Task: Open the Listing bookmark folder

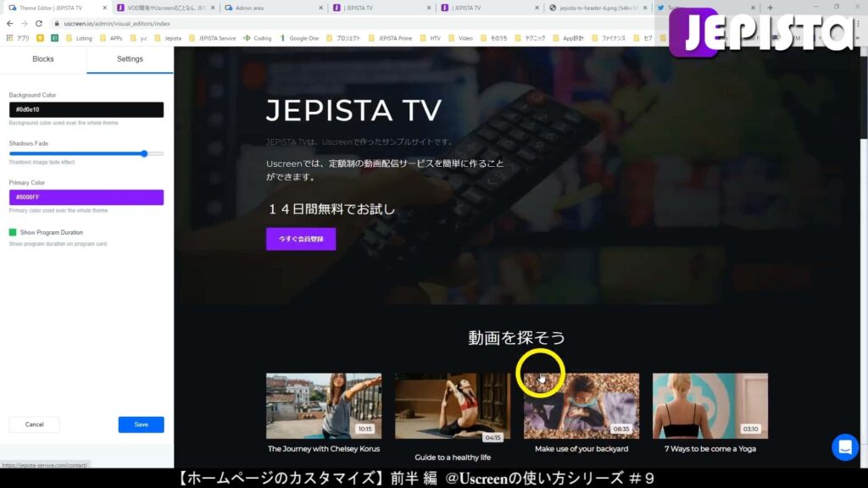Action: tap(79, 38)
